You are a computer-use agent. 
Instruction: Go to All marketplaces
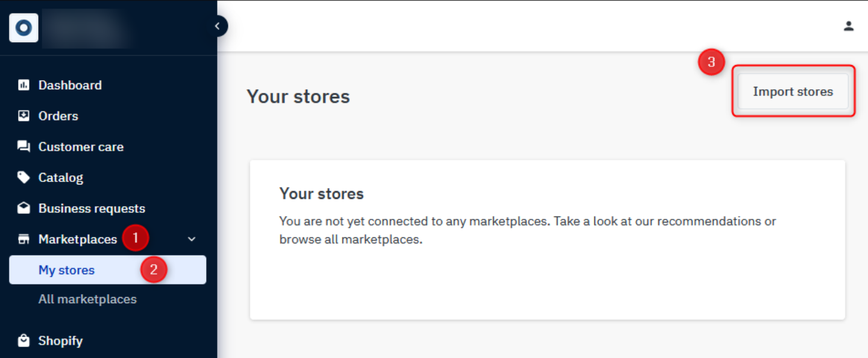[87, 299]
